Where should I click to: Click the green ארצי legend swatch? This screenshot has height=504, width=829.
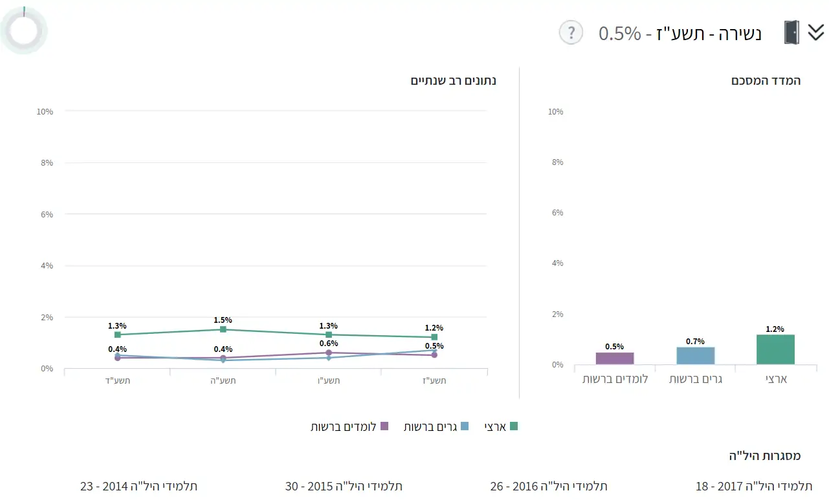point(514,426)
